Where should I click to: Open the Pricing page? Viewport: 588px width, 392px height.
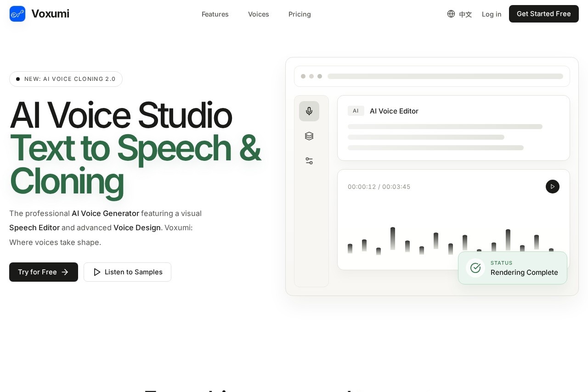pyautogui.click(x=300, y=14)
